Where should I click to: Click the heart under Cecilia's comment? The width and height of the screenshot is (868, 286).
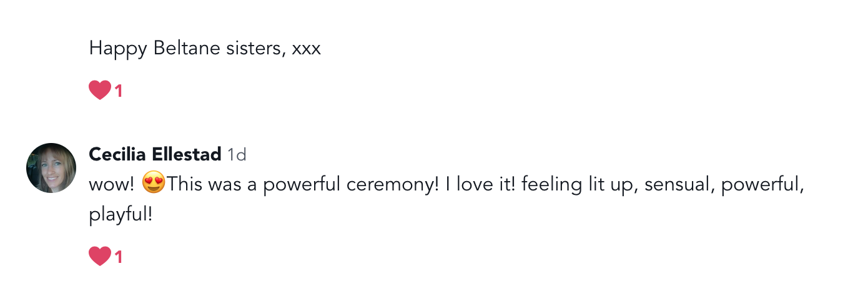click(x=100, y=256)
